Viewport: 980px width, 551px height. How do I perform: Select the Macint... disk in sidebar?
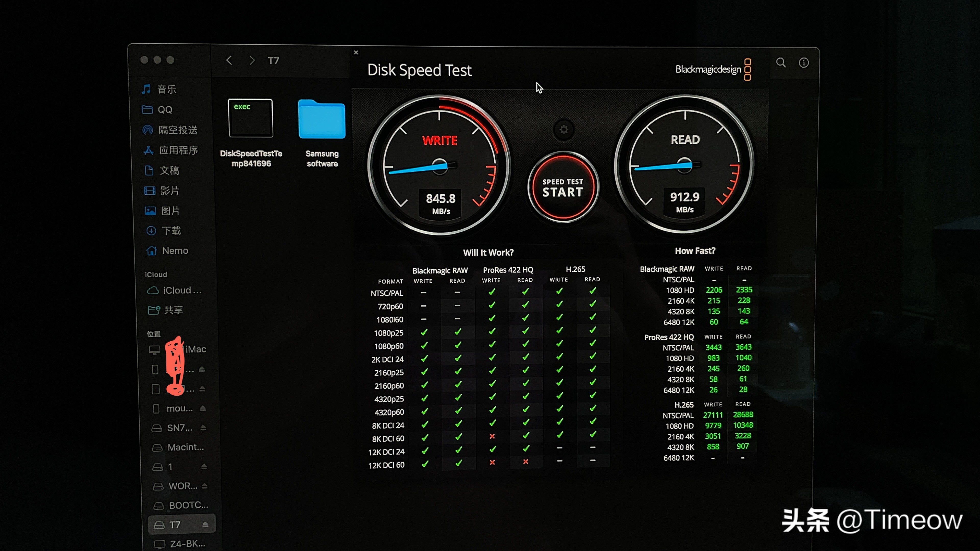(x=185, y=447)
